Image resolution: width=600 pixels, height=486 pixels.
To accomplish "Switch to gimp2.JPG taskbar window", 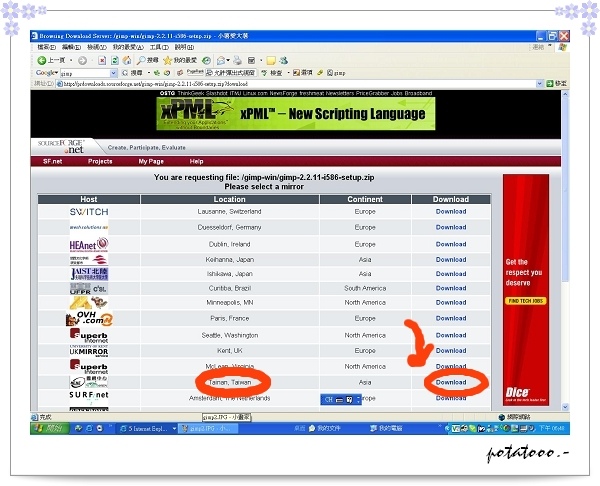I will tap(208, 429).
